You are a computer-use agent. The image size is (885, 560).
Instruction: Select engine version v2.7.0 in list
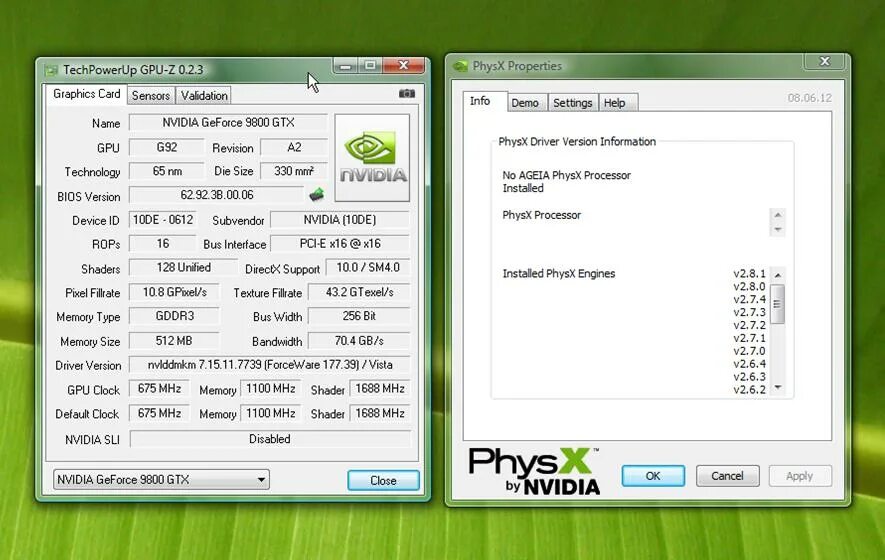pyautogui.click(x=750, y=351)
